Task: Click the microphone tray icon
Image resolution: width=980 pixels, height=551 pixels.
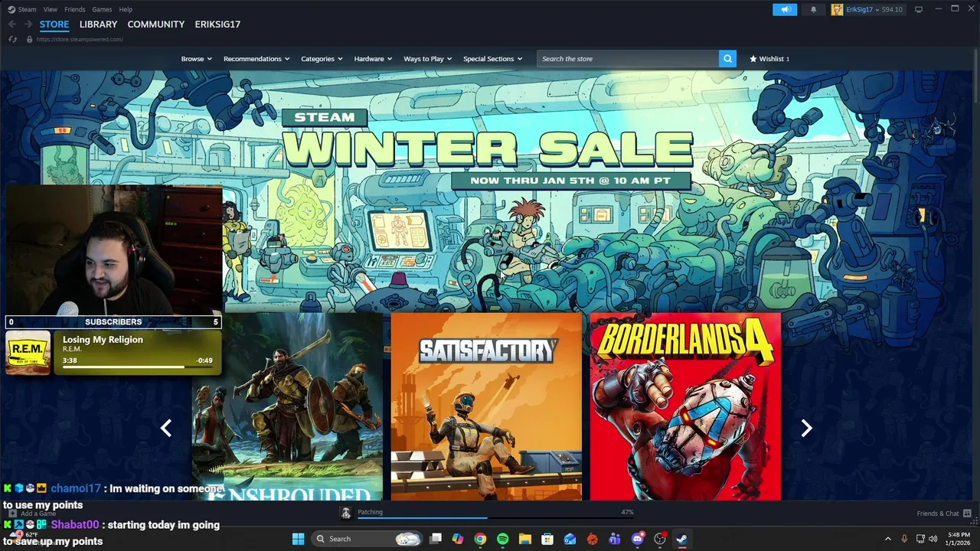Action: point(905,539)
